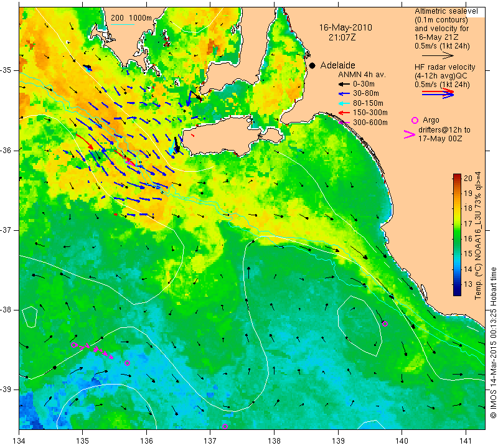Click the colorbar value 15 label
The image size is (498, 448).
[x=468, y=254]
